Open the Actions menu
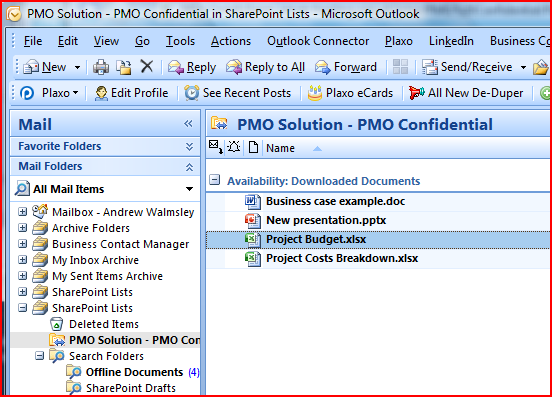This screenshot has height=397, width=552. 231,41
